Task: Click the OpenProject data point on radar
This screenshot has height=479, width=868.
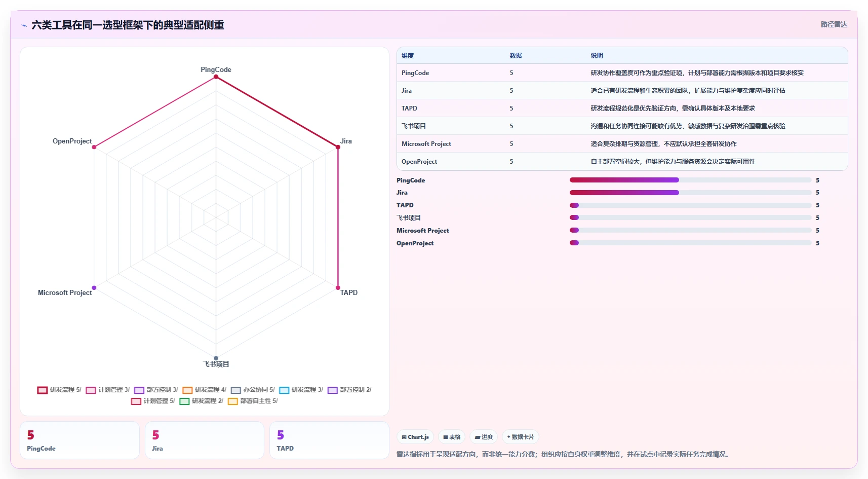Action: (94, 147)
